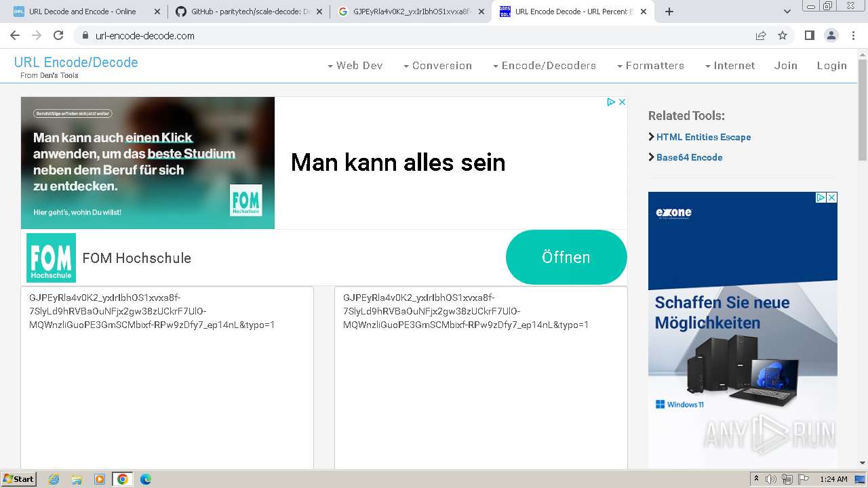Image resolution: width=868 pixels, height=488 pixels.
Task: Show hidden system tray icons
Action: pos(756,479)
